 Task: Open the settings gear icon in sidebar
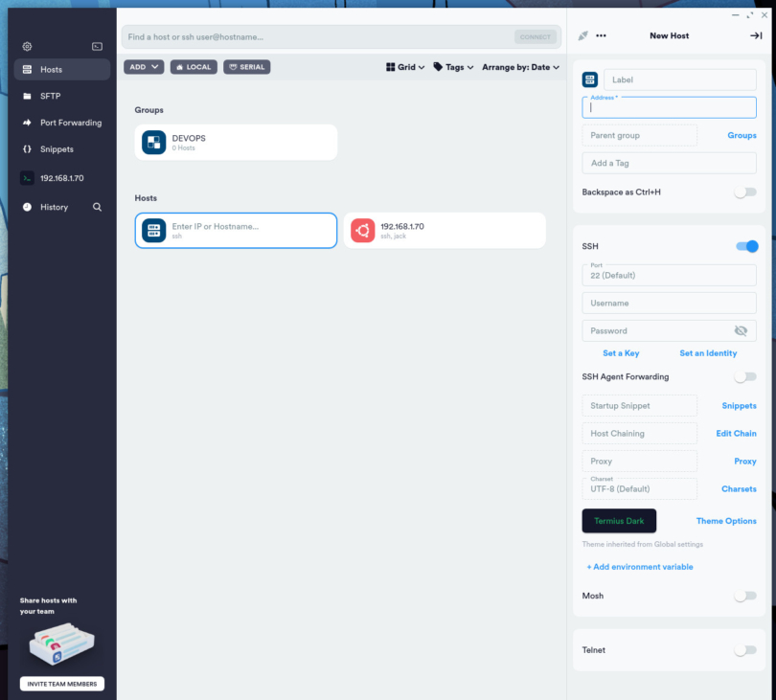[27, 46]
